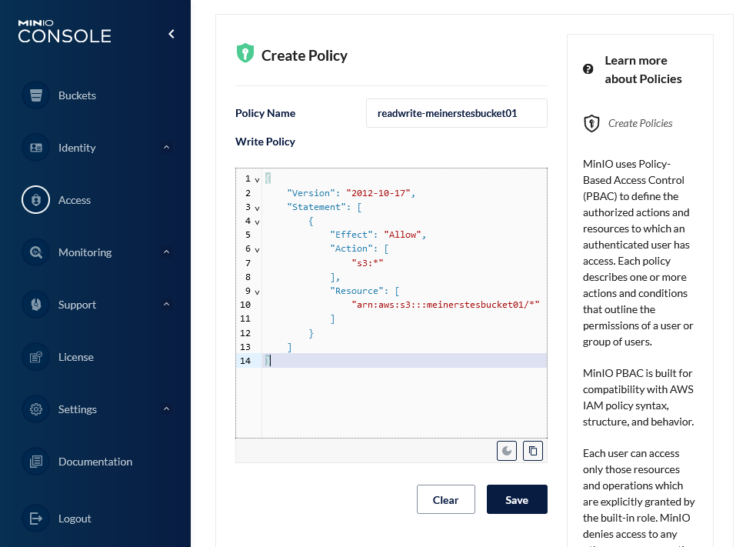
Task: Copy policy code with copy icon
Action: point(533,451)
